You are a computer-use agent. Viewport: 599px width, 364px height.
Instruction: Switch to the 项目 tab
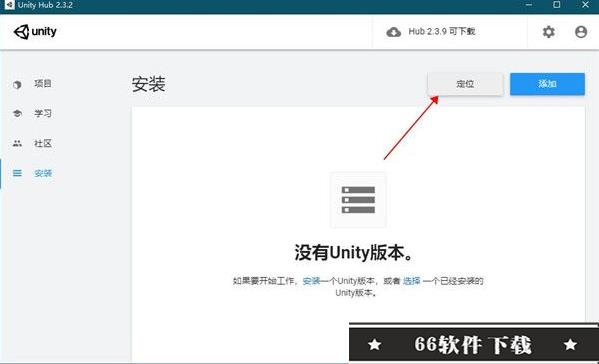tap(42, 84)
